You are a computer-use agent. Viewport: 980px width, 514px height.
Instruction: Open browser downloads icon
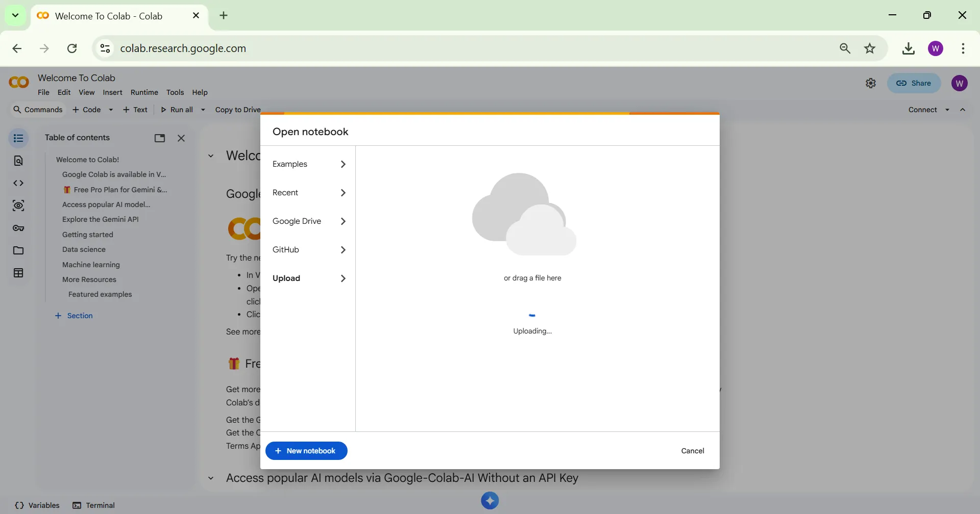tap(909, 48)
